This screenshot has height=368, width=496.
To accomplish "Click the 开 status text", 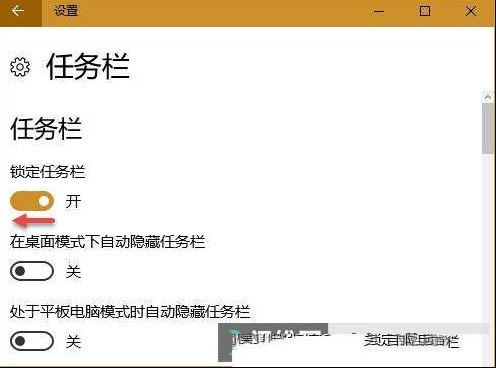I will (x=73, y=201).
